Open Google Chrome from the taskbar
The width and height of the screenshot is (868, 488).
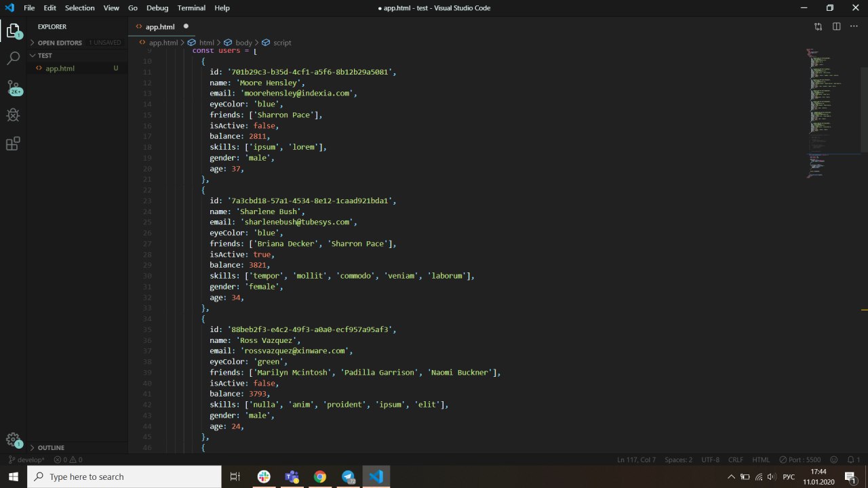tap(320, 476)
